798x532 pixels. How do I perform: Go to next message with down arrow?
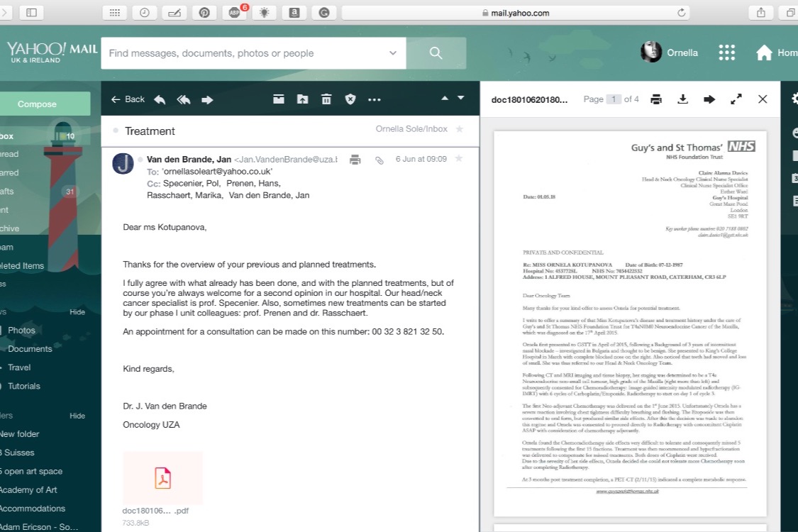(x=460, y=98)
